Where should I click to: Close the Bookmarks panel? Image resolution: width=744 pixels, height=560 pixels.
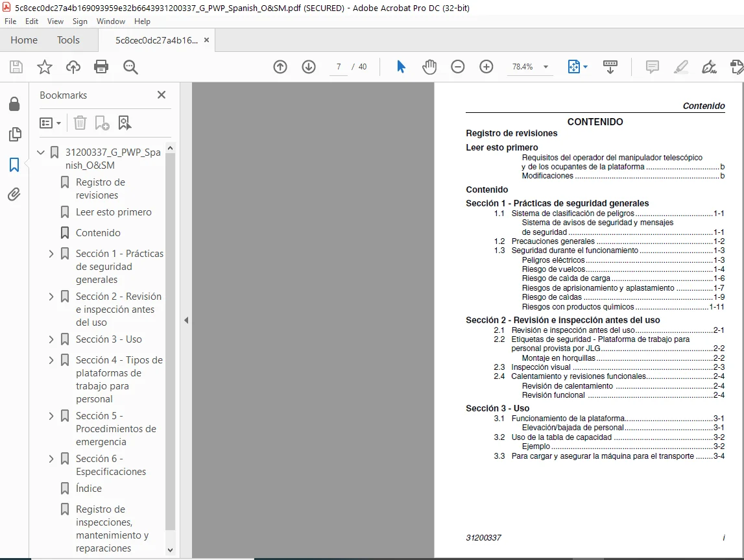pos(162,95)
